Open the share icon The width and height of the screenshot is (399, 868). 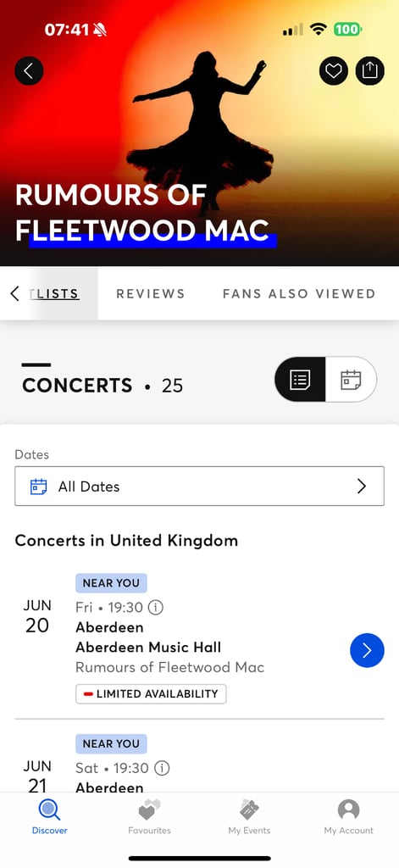click(x=369, y=71)
